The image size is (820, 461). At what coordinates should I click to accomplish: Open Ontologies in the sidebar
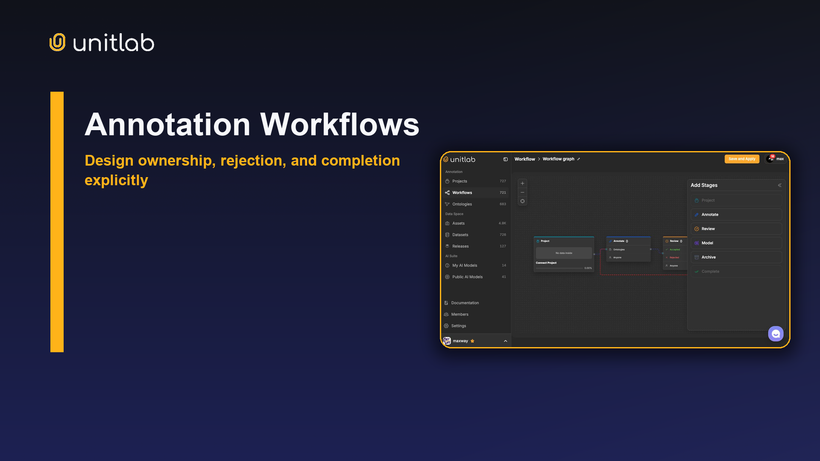point(475,204)
